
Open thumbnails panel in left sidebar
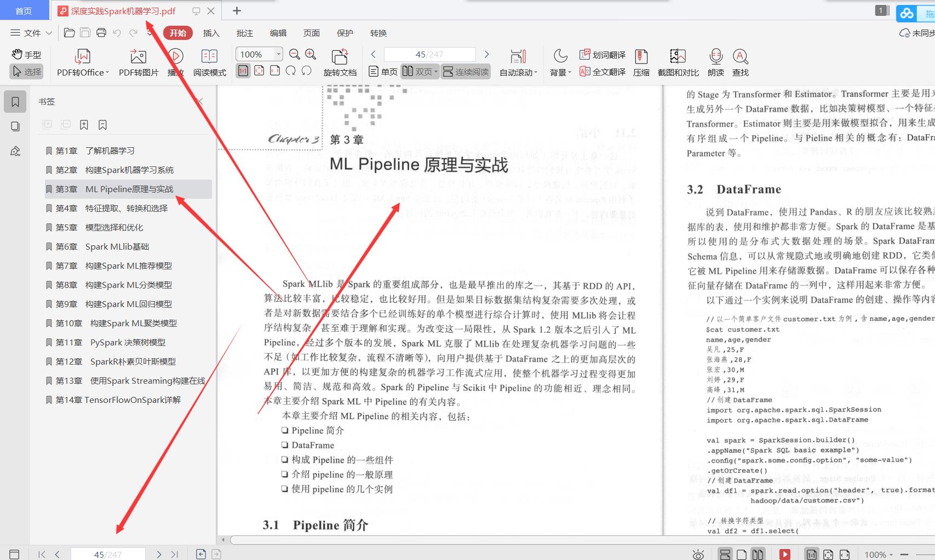(x=15, y=126)
